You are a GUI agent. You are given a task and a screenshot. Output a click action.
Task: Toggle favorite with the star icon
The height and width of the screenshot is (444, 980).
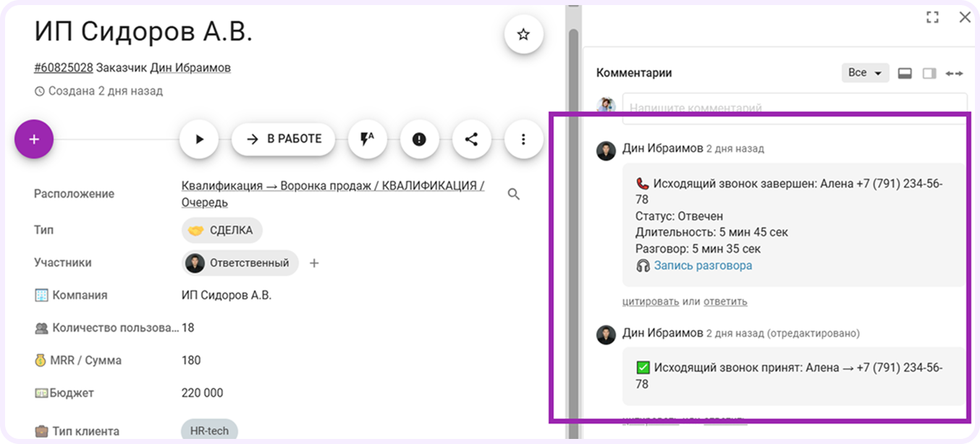(x=523, y=33)
